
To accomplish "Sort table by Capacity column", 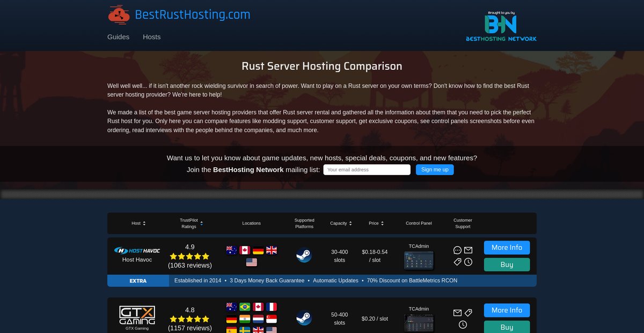I will click(x=341, y=223).
